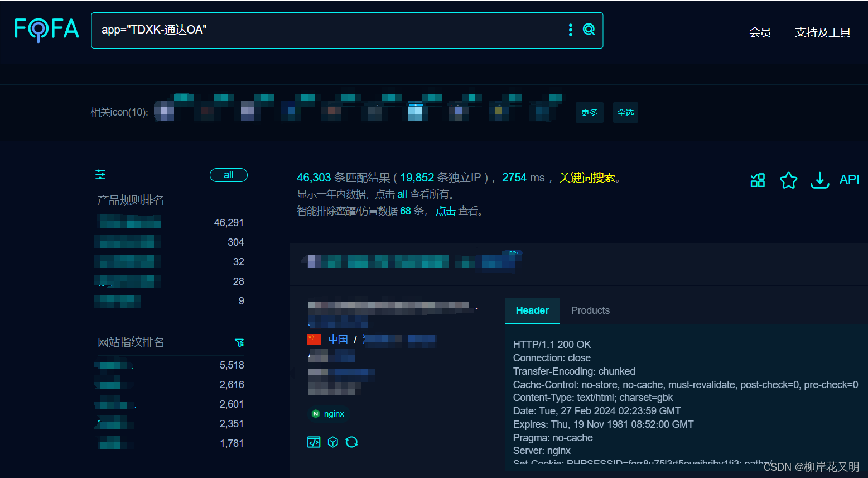This screenshot has height=478, width=868.
Task: Click 点击 to view excluded honeypot data
Action: pos(445,211)
